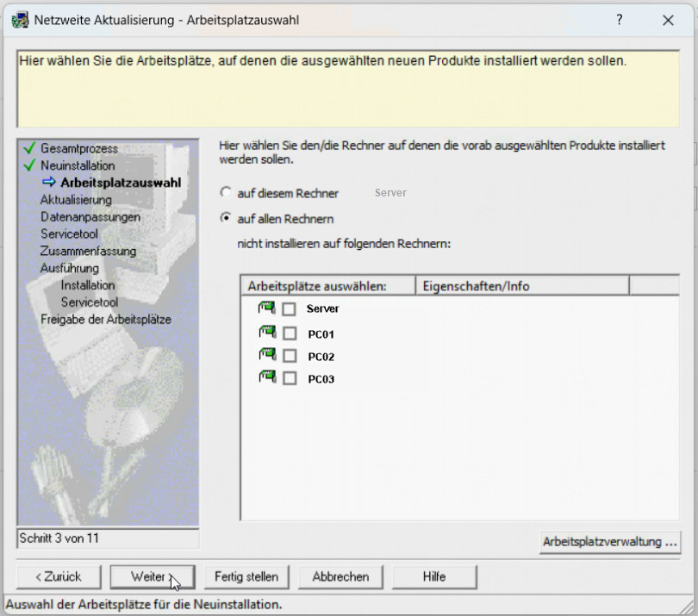Click the question mark help icon
Image resolution: width=698 pixels, height=616 pixels.
coord(619,21)
